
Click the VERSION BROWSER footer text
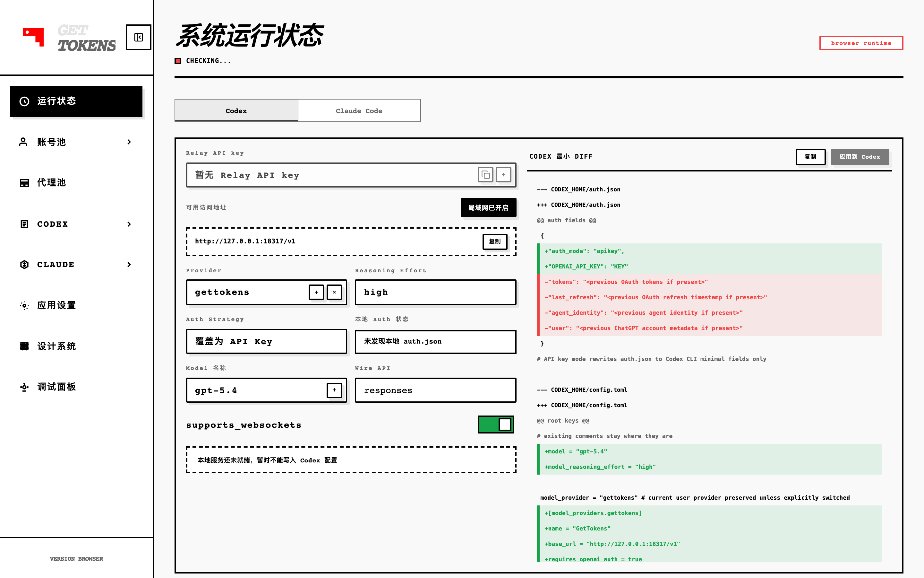point(76,559)
